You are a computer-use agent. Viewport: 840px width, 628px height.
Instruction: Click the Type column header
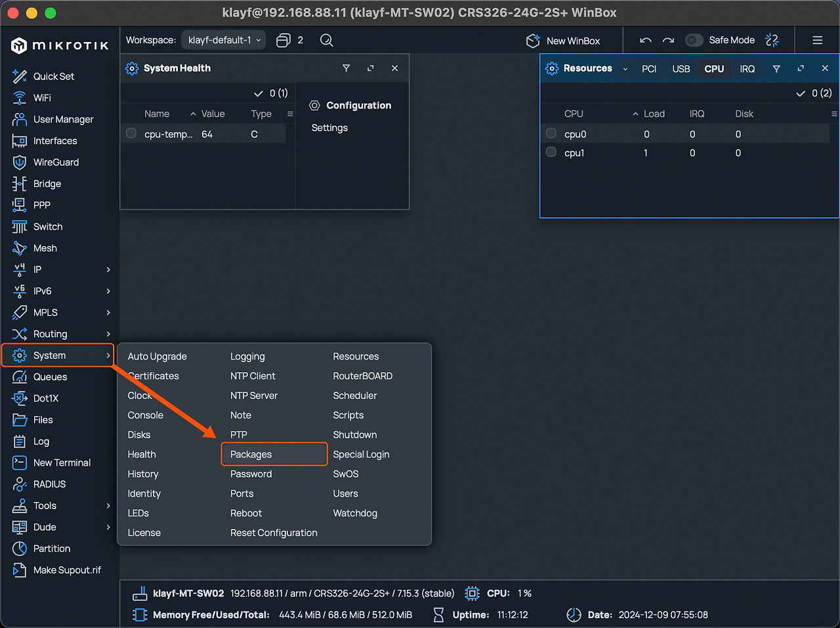click(261, 114)
